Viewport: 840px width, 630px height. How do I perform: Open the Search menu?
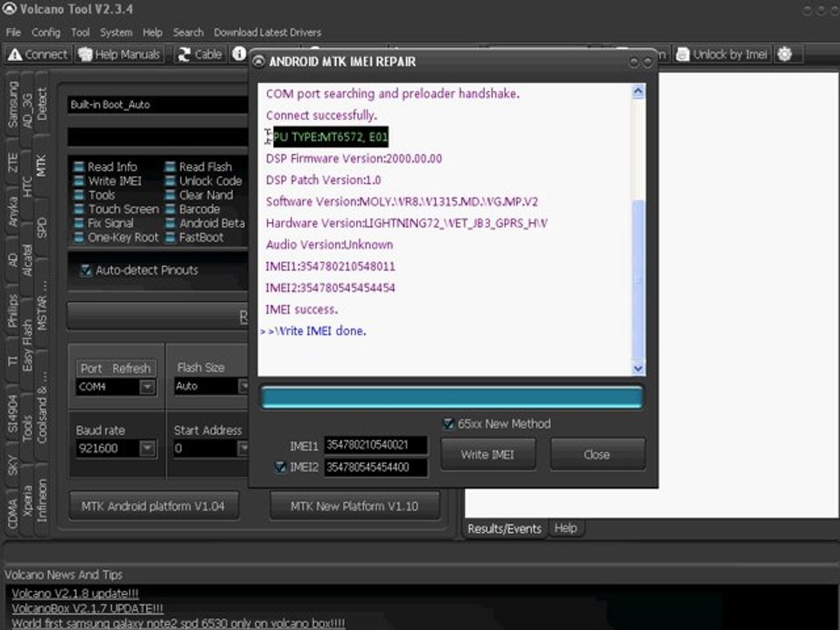point(188,32)
